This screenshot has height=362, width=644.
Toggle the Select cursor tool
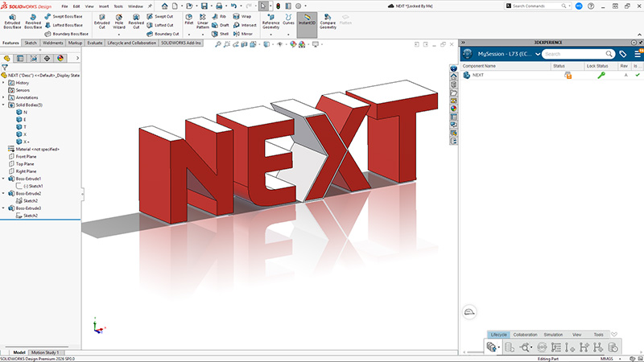coord(263,6)
